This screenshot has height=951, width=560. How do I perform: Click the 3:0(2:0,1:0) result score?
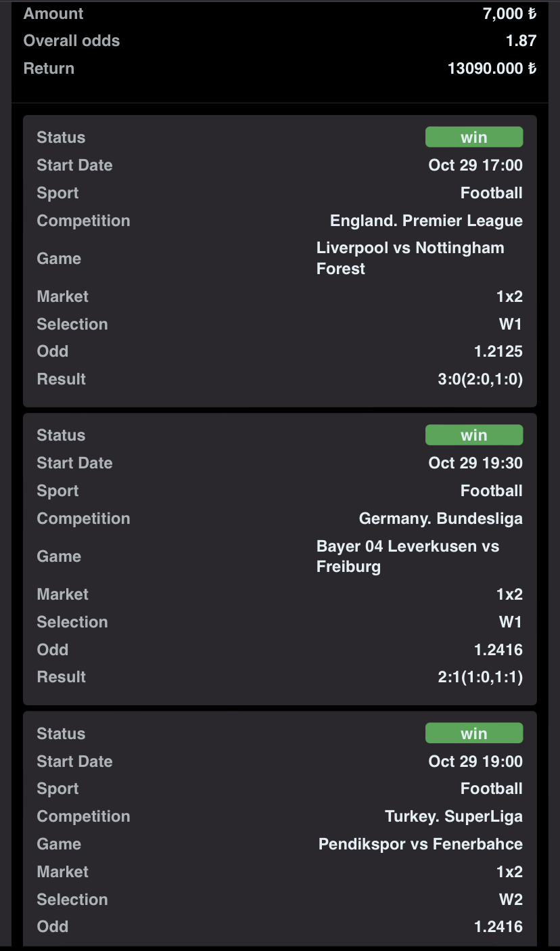(x=480, y=379)
